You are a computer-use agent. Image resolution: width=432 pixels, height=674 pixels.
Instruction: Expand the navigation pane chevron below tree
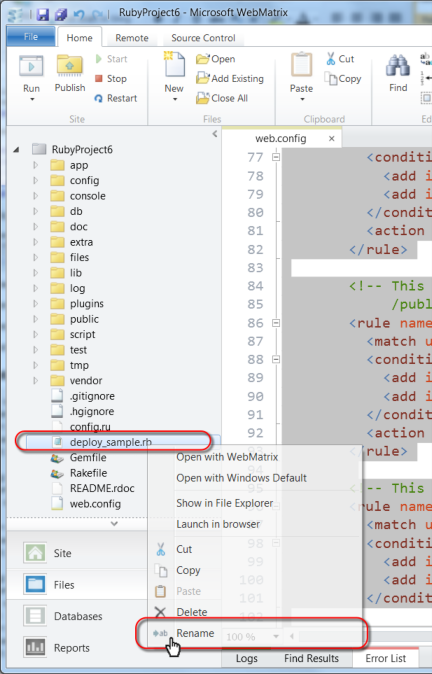tap(114, 524)
